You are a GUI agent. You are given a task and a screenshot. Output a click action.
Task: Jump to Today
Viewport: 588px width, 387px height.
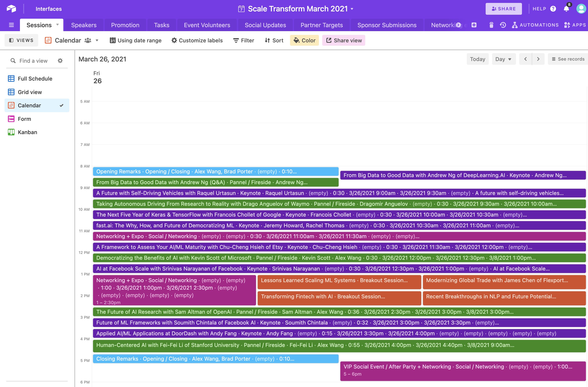pos(477,59)
